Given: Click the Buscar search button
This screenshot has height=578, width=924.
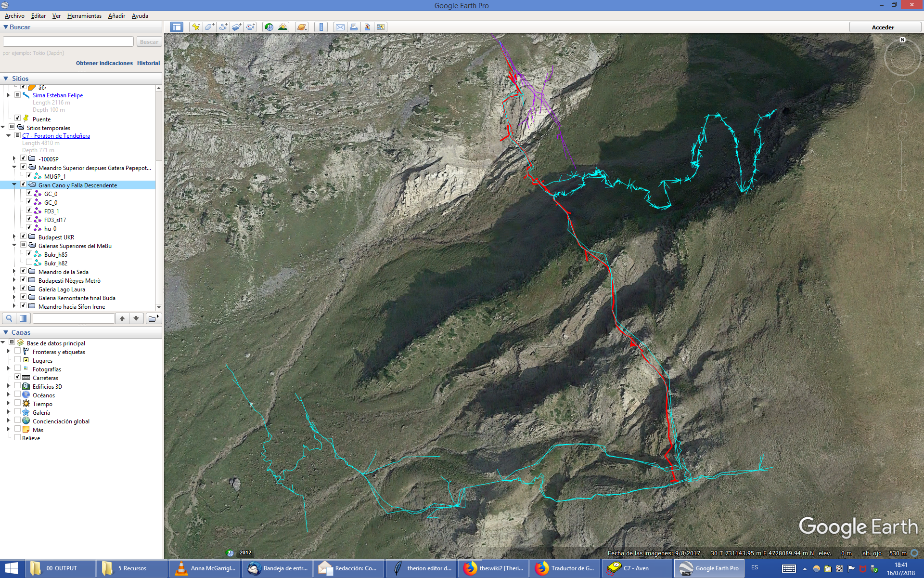Looking at the screenshot, I should click(x=149, y=42).
